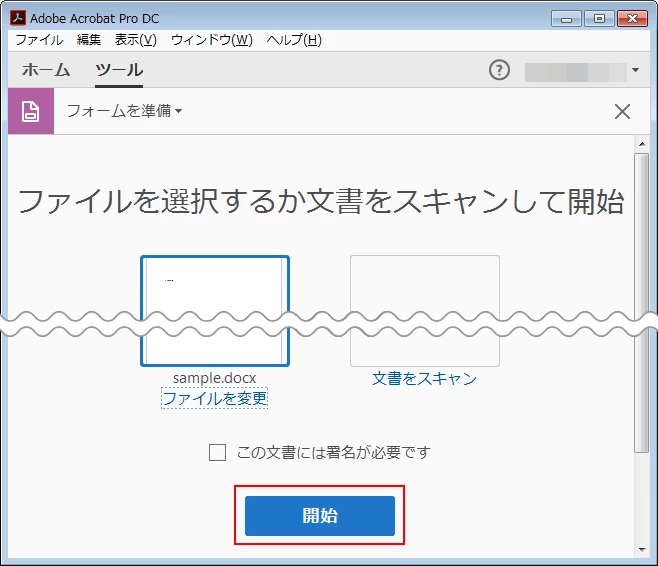This screenshot has width=658, height=566.
Task: Click the Adobe Acrobat logo in title bar
Action: 18,18
